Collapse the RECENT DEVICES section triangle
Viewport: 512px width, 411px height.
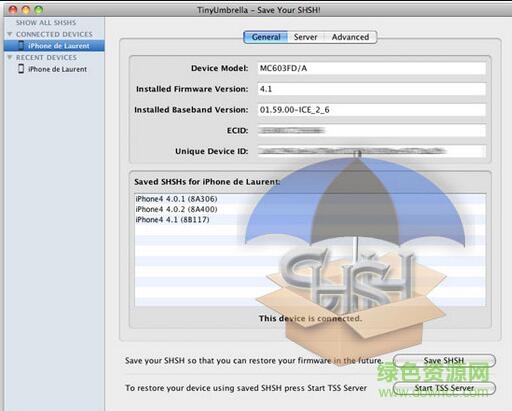10,57
